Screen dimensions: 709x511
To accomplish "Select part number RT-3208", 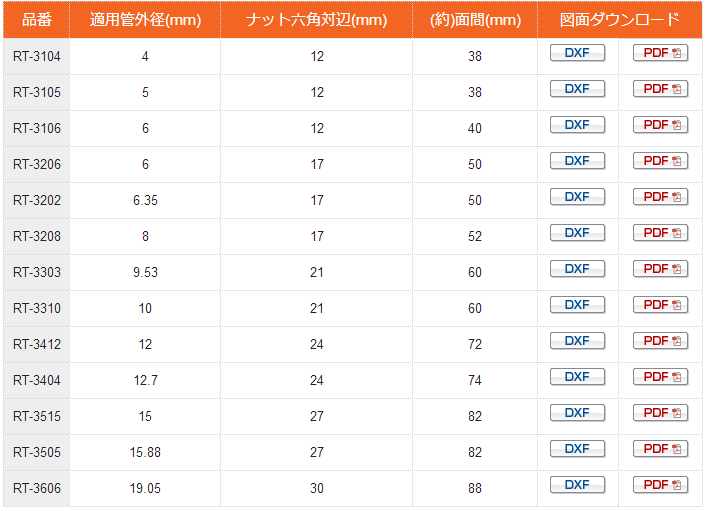I will pos(37,237).
